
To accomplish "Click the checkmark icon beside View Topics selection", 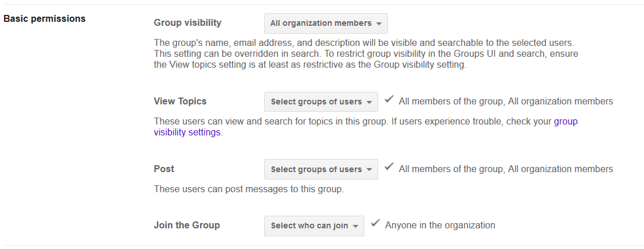I will (x=389, y=100).
